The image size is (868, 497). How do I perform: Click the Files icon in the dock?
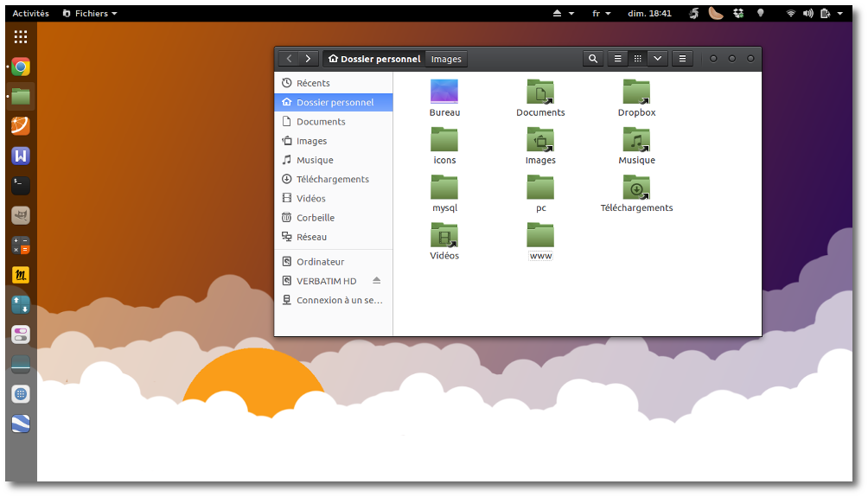click(21, 96)
